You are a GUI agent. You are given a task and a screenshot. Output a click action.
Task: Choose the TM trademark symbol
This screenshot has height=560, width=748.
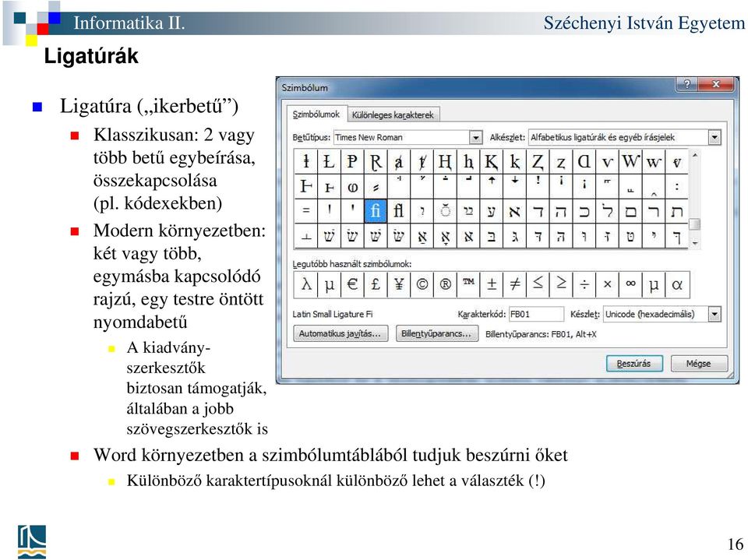click(468, 284)
